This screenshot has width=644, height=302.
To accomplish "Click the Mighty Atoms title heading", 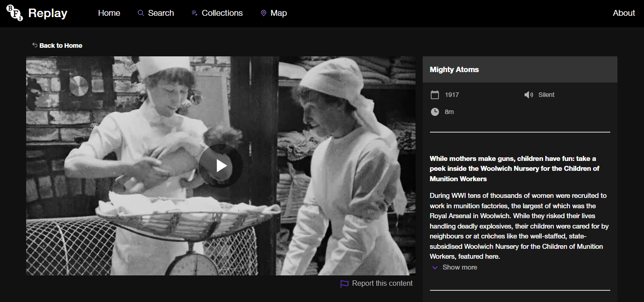I will click(454, 69).
